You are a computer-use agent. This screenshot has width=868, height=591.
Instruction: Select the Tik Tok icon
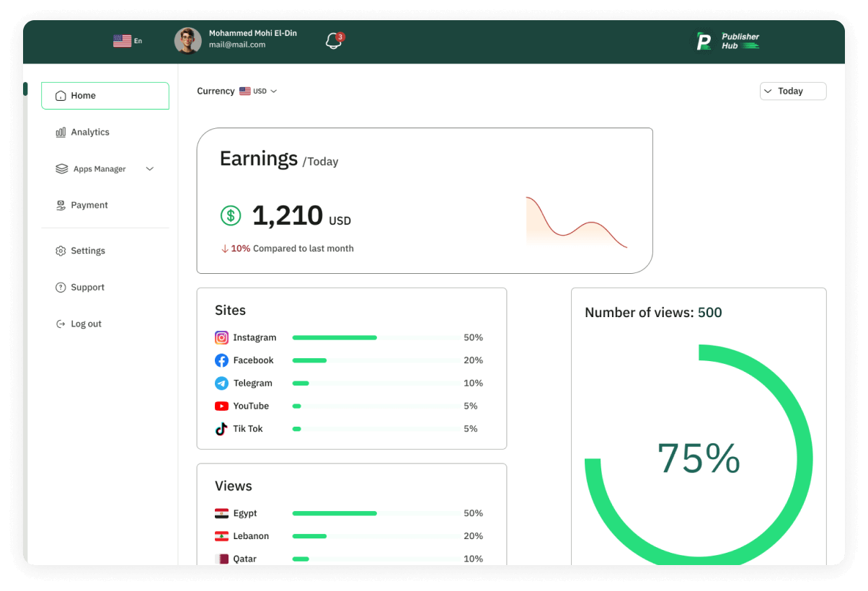coord(221,428)
